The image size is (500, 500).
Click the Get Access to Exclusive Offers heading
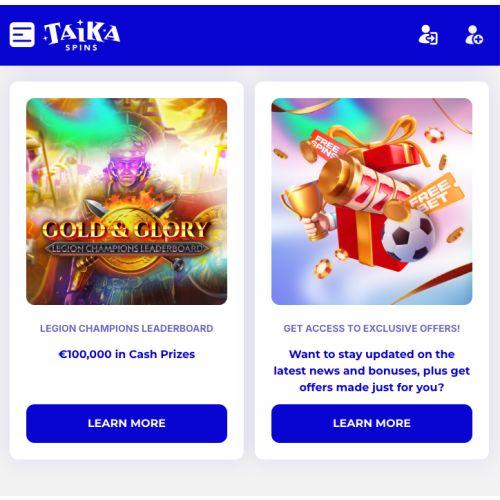tap(372, 328)
